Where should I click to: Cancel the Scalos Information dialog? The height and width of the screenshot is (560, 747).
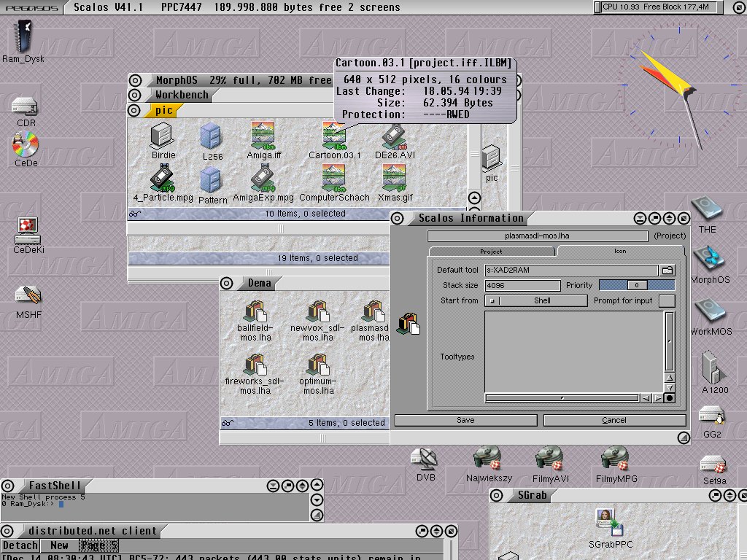point(614,420)
